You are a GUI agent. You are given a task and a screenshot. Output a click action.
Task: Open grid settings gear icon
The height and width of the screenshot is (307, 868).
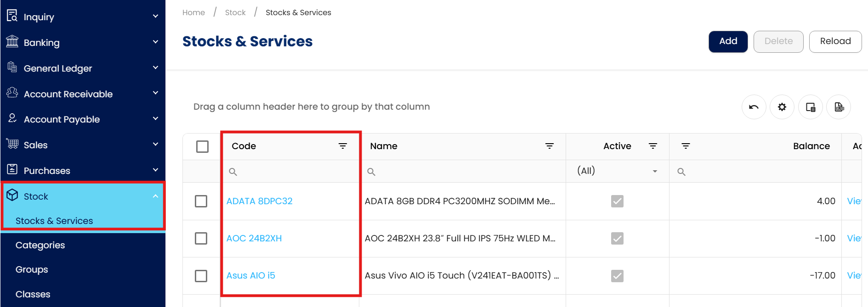[x=782, y=107]
